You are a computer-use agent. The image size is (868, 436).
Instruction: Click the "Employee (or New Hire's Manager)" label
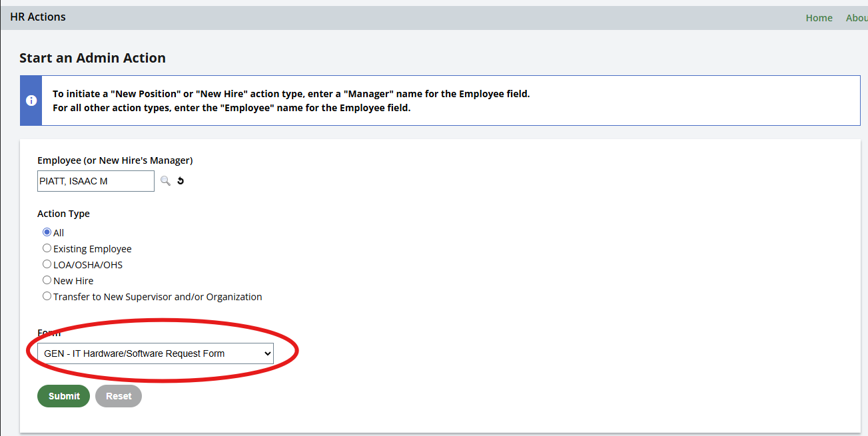115,160
